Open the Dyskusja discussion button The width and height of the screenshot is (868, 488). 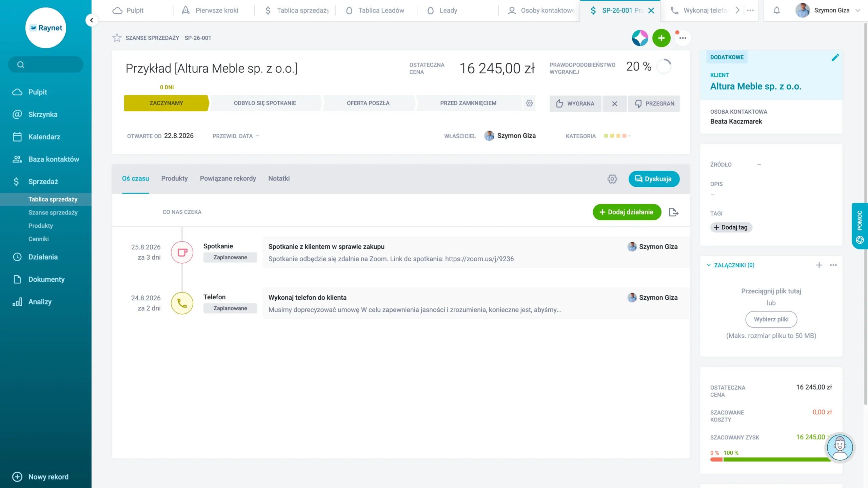pyautogui.click(x=654, y=179)
